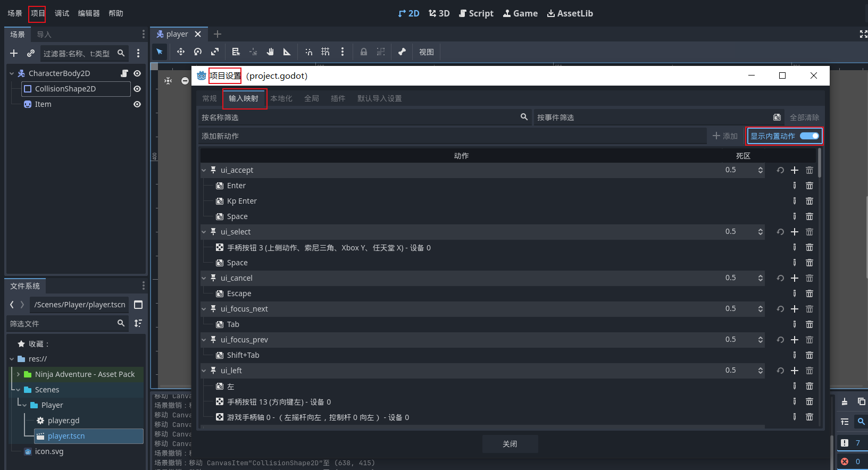Screen dimensions: 868x470
Task: Select the Ruler Mode tool
Action: 287,52
